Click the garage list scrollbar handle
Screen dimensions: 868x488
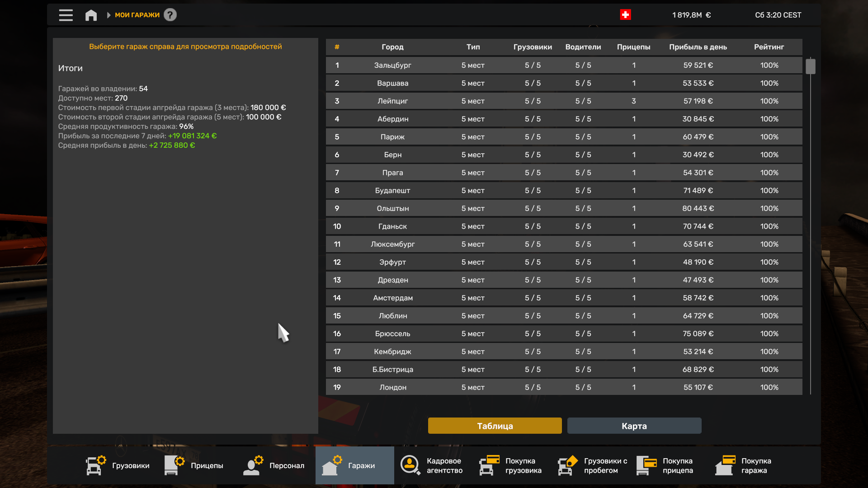(x=811, y=66)
